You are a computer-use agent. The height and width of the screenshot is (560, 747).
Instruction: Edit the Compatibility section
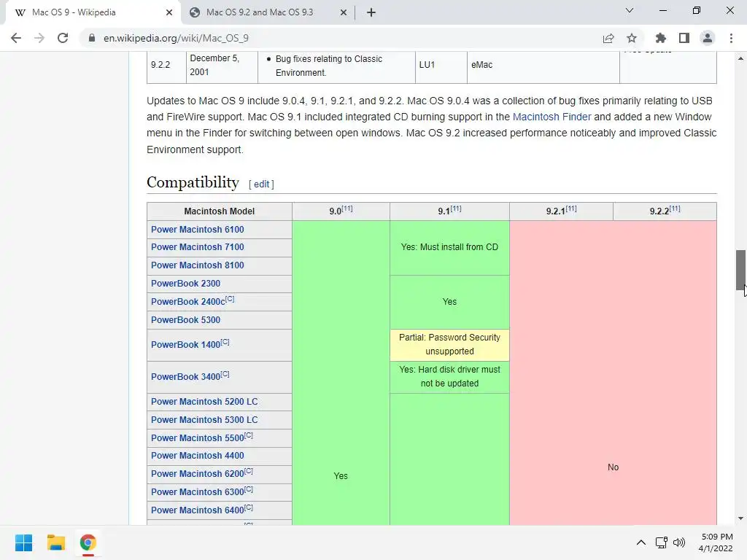(x=262, y=184)
